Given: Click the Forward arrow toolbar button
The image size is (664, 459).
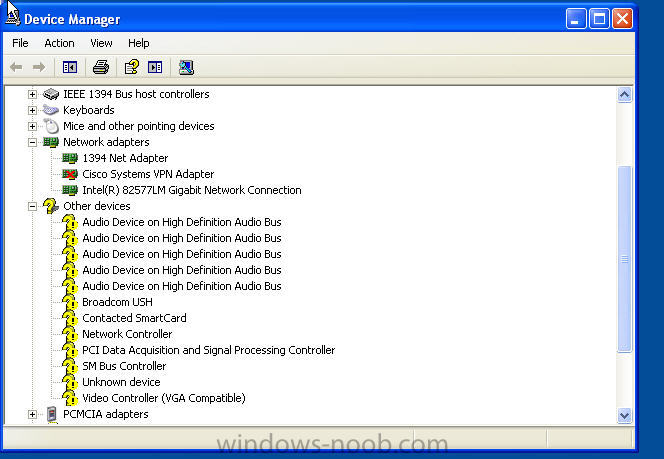Looking at the screenshot, I should (x=39, y=67).
